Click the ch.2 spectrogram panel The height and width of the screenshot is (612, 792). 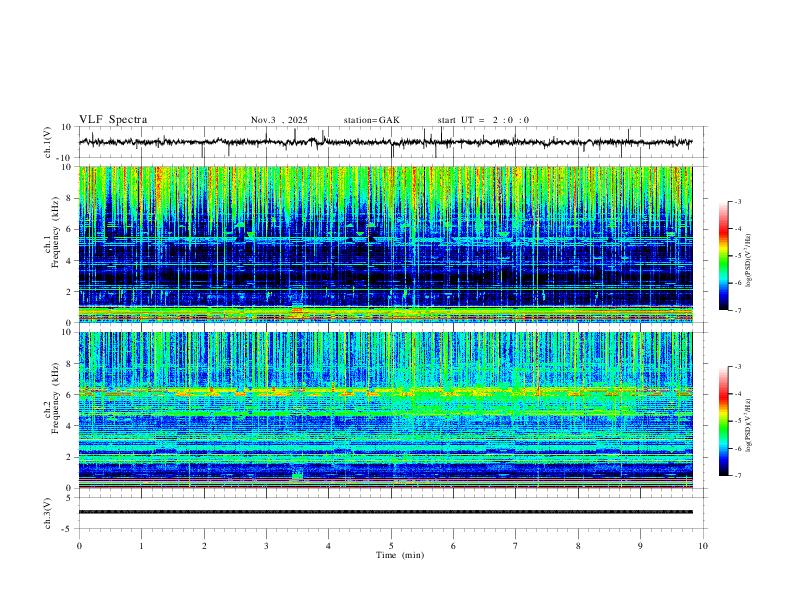point(385,410)
